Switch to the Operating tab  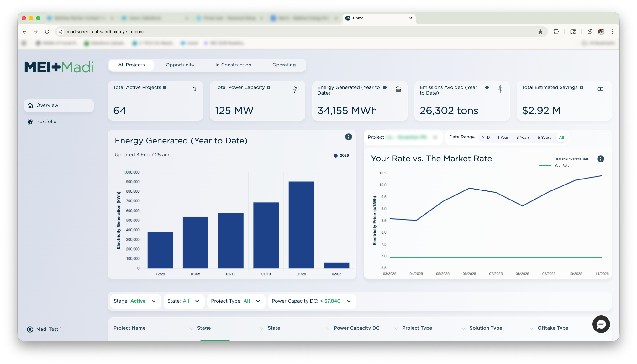(284, 65)
